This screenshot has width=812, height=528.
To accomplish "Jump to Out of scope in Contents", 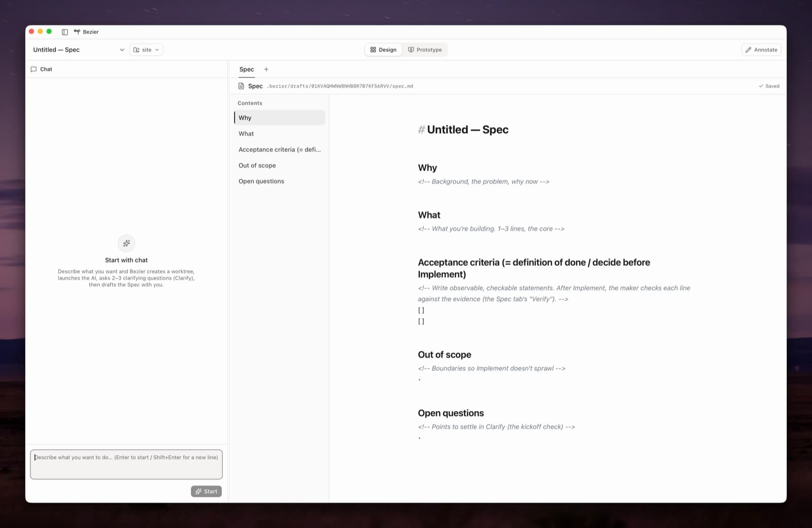I will point(280,166).
